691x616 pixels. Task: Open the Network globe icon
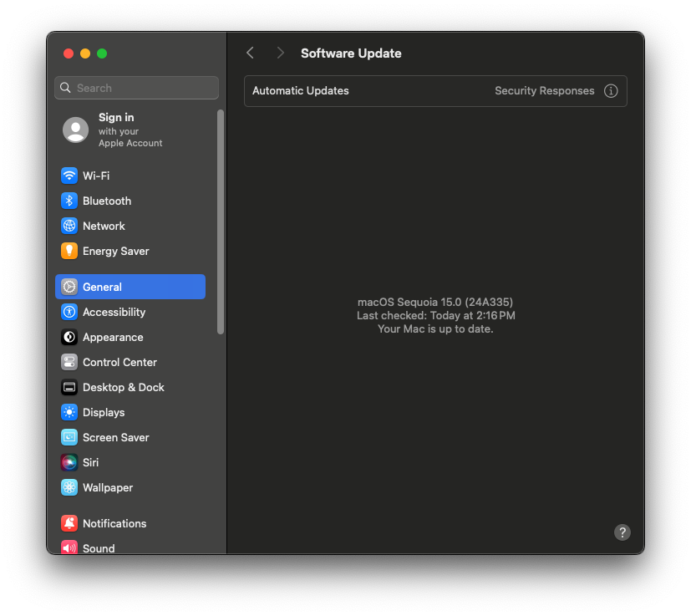(69, 226)
